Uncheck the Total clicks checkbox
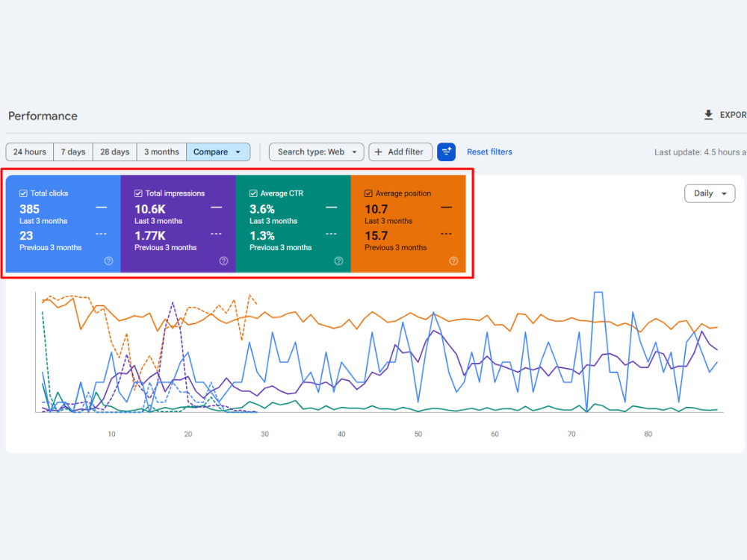747x560 pixels. pos(23,193)
